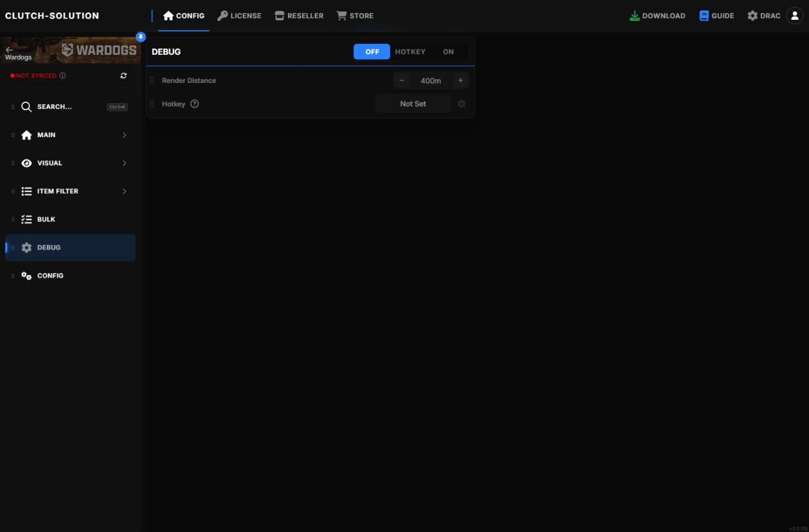Screen dimensions: 809x532
Task: Click the Ctrl+K shortcut badge
Action: (x=117, y=107)
